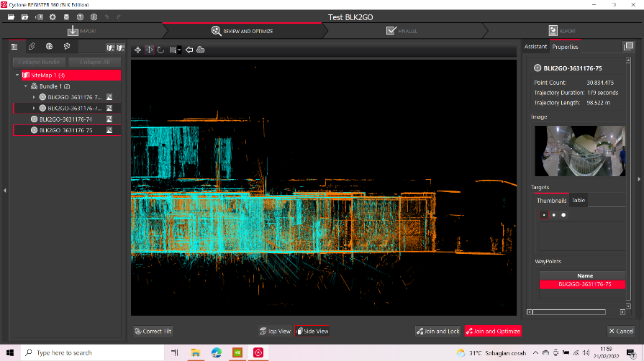Open help with the question mark icon
Screen dimensions: 644x361
tap(80, 17)
